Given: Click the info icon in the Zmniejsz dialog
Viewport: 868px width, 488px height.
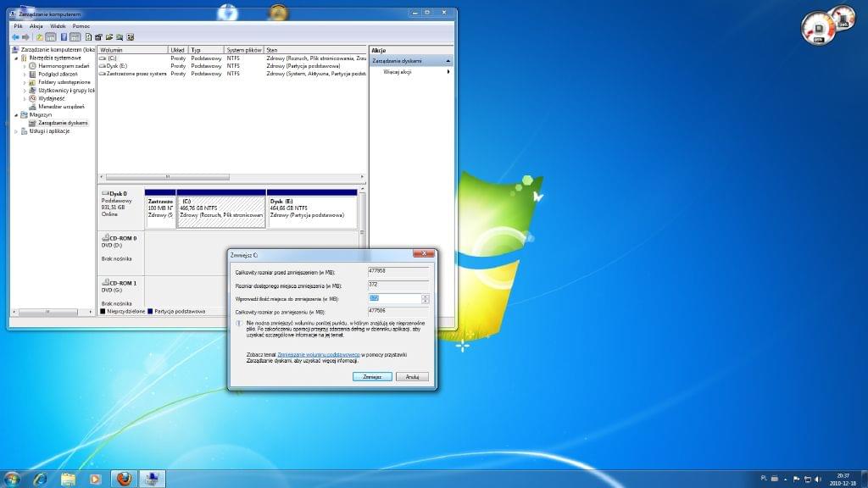Looking at the screenshot, I should coord(238,324).
